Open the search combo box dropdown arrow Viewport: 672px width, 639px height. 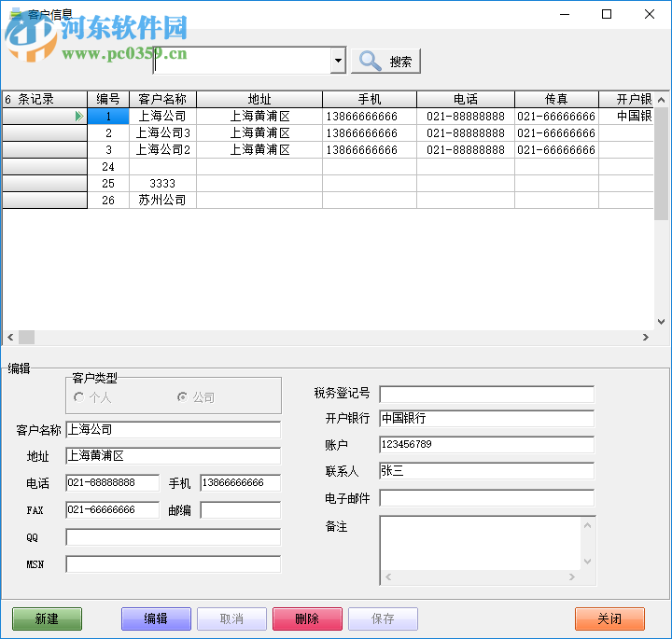coord(338,61)
